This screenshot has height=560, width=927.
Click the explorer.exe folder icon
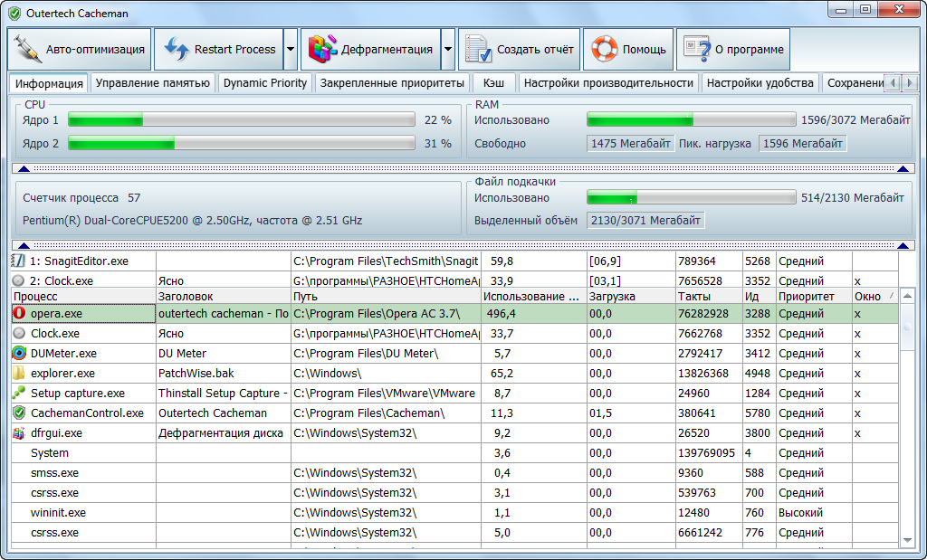pos(19,373)
